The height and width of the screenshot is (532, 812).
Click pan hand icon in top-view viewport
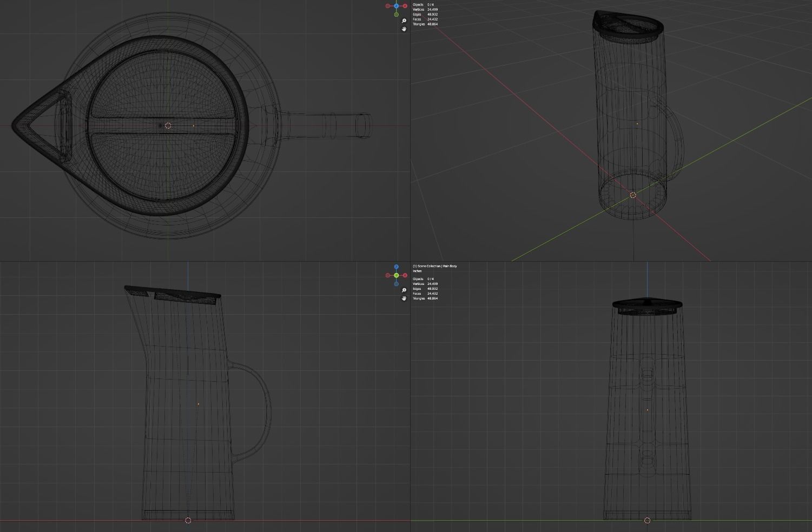point(404,29)
